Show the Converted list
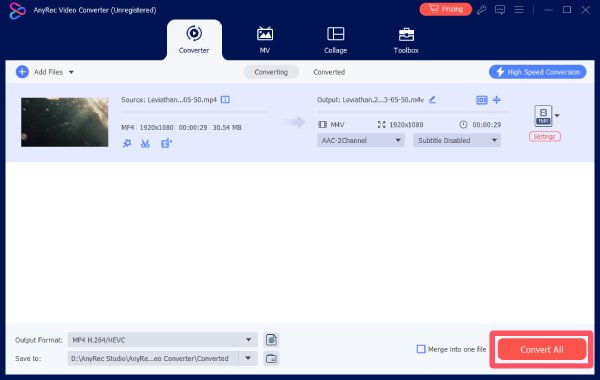The image size is (600, 380). [329, 72]
